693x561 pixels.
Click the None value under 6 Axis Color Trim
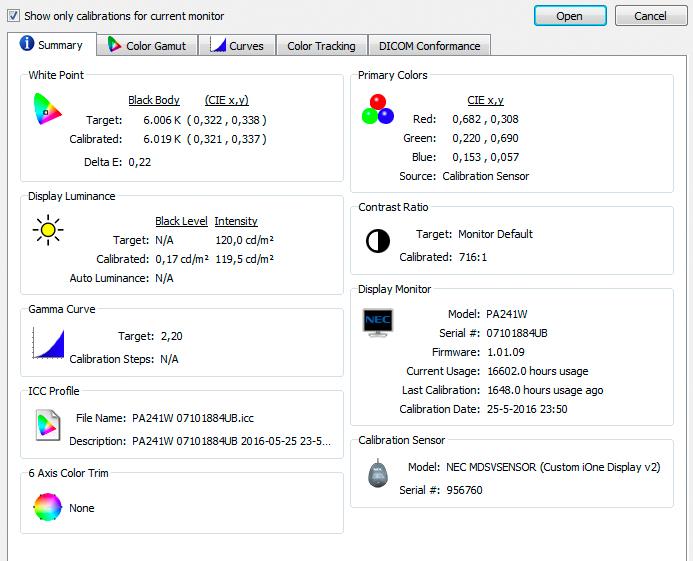coord(82,508)
